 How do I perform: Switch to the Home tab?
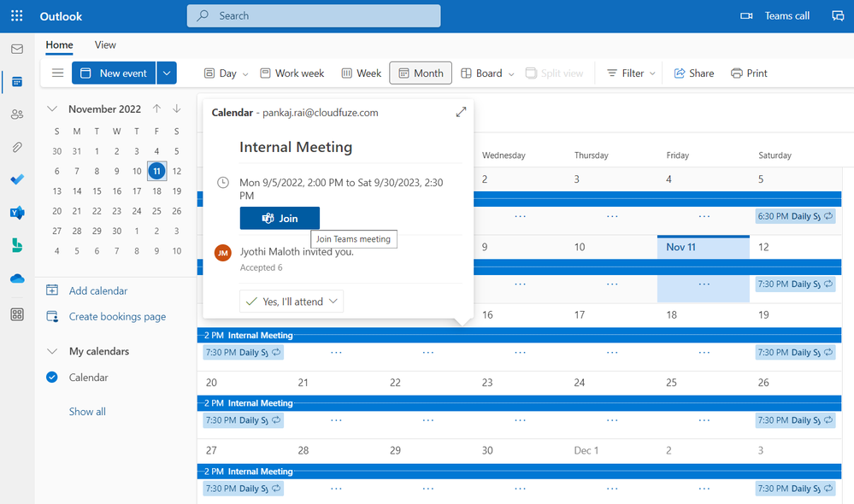point(59,45)
